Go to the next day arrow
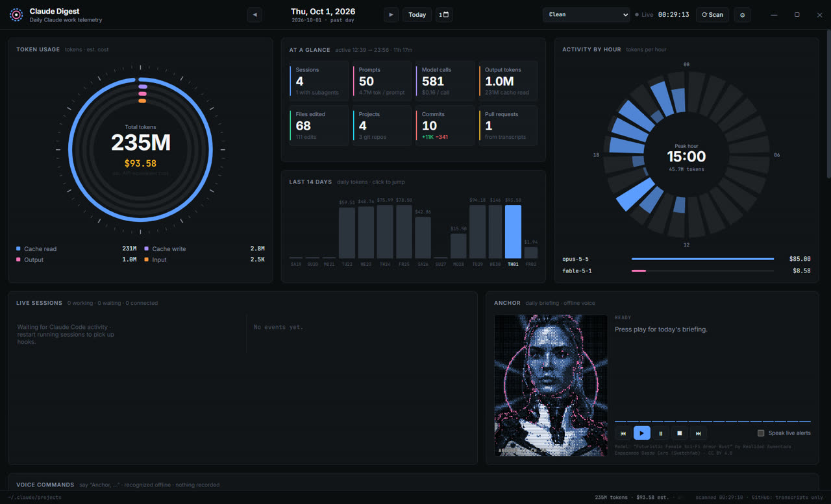 [391, 14]
